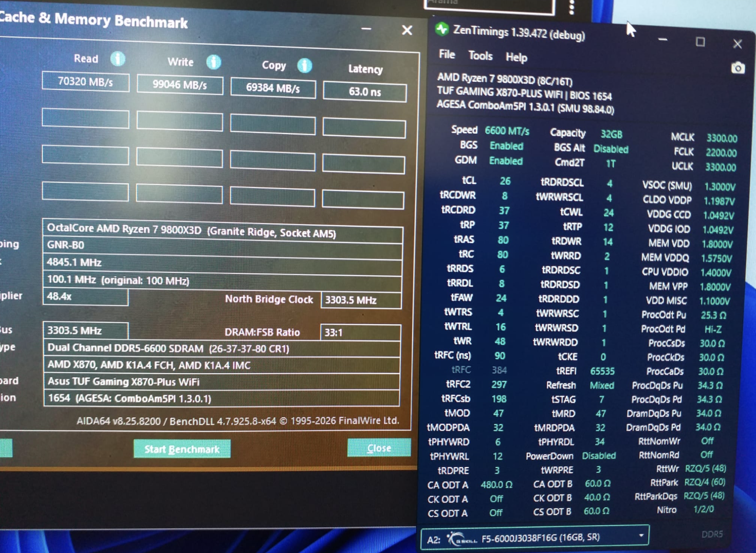The image size is (756, 553).
Task: Open the info icon next to Copy
Action: tap(304, 66)
